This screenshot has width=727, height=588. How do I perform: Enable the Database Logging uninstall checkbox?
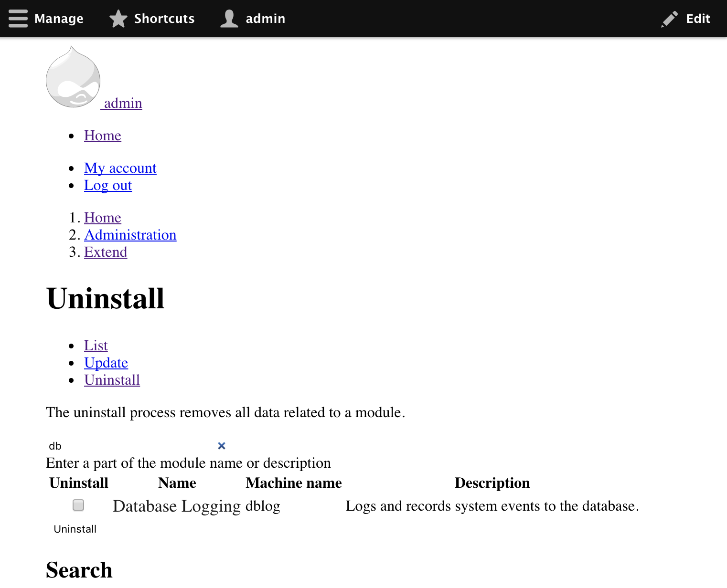[x=78, y=504]
